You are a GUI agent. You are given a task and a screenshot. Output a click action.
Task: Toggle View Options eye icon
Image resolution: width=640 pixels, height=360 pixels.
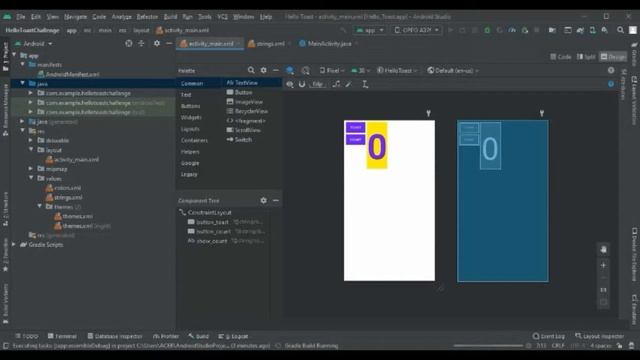290,84
